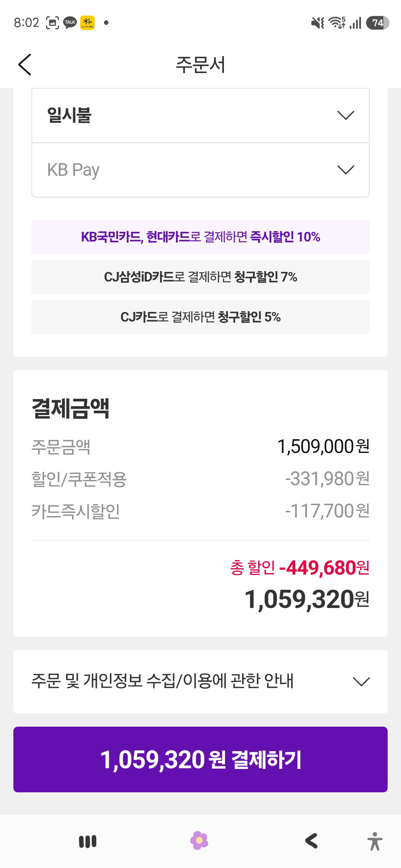401x868 pixels.
Task: Tap the mute/vibrate icon in the status bar
Action: 318,23
